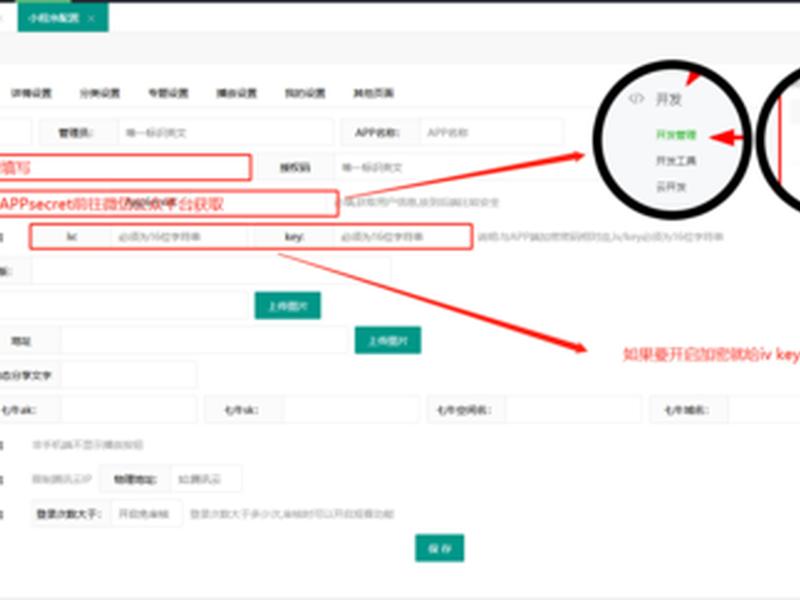
Task: Select the green 小程序配置 page tab
Action: tap(63, 18)
